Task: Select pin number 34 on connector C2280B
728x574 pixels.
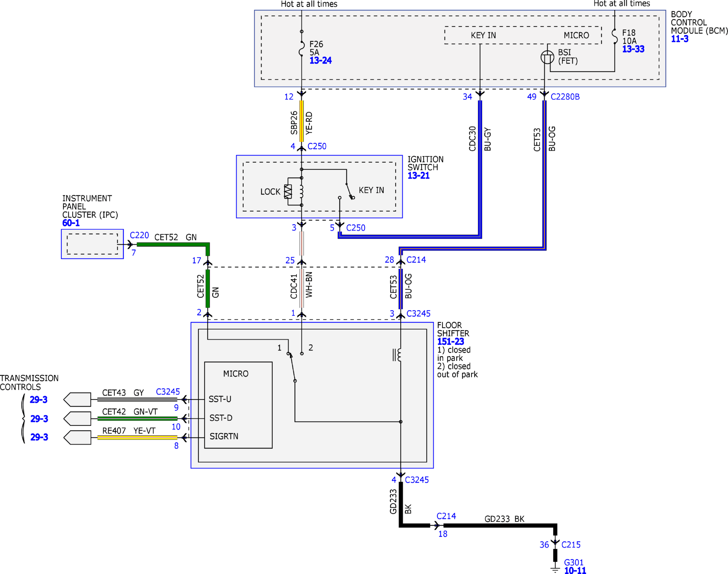Action: click(x=467, y=97)
